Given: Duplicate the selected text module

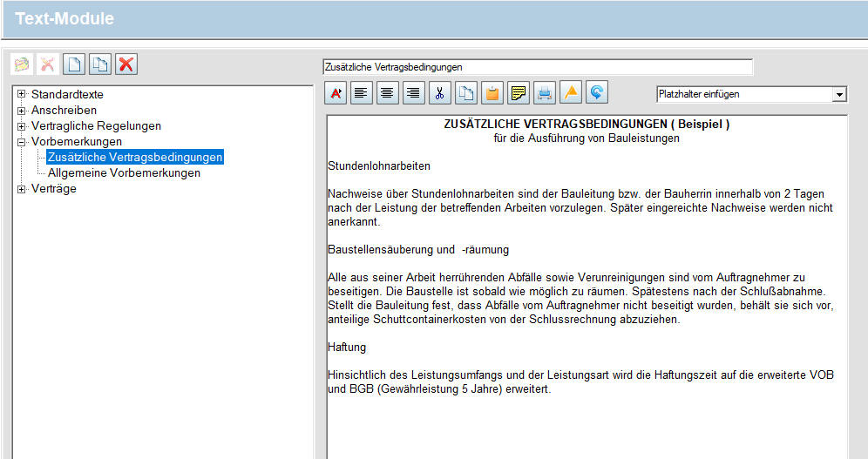Looking at the screenshot, I should coord(99,64).
